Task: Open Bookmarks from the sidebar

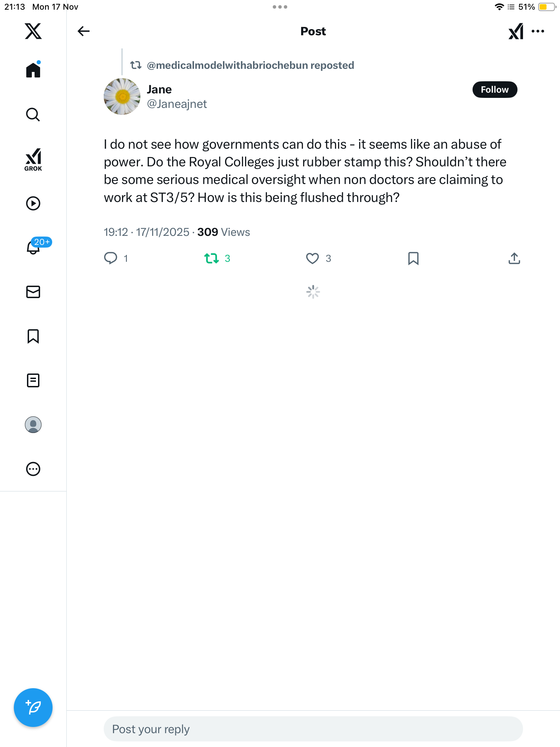Action: 33,336
